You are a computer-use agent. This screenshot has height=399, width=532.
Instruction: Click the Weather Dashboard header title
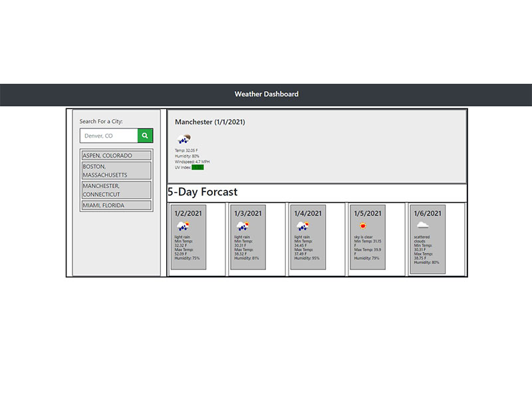pos(266,94)
